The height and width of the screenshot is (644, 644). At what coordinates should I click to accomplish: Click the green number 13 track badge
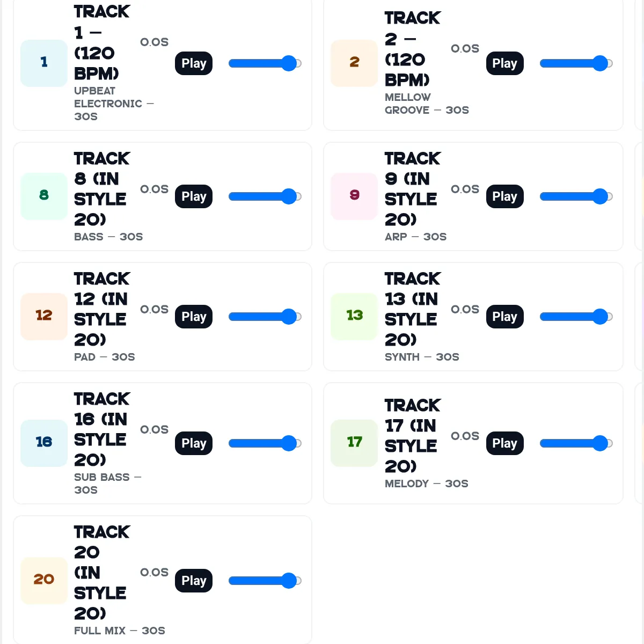tap(355, 317)
